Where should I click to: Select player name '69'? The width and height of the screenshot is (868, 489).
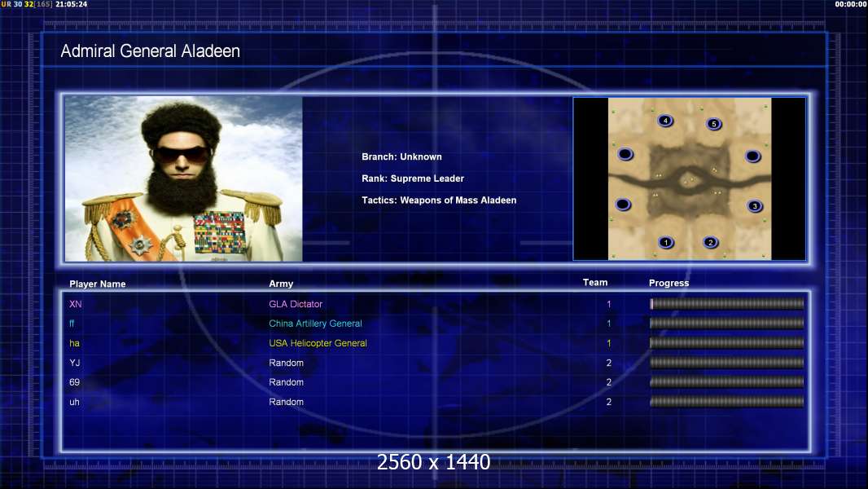75,382
